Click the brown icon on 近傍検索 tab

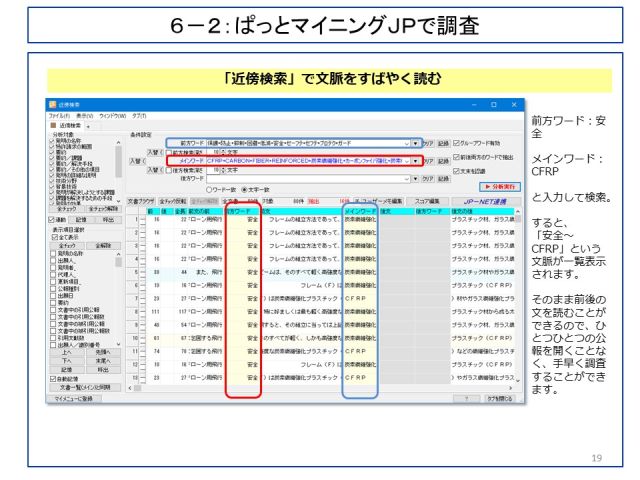point(53,125)
